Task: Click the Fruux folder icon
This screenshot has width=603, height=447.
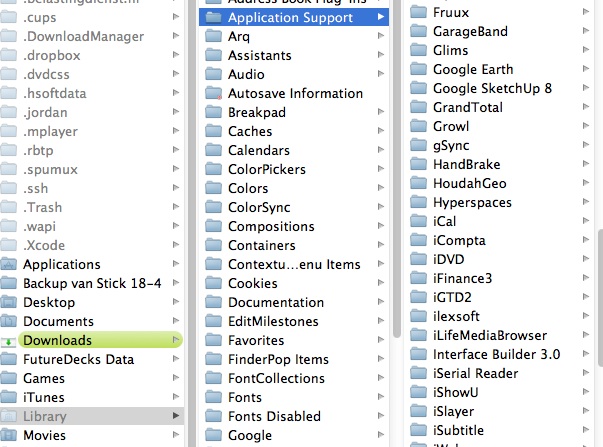Action: pyautogui.click(x=418, y=12)
